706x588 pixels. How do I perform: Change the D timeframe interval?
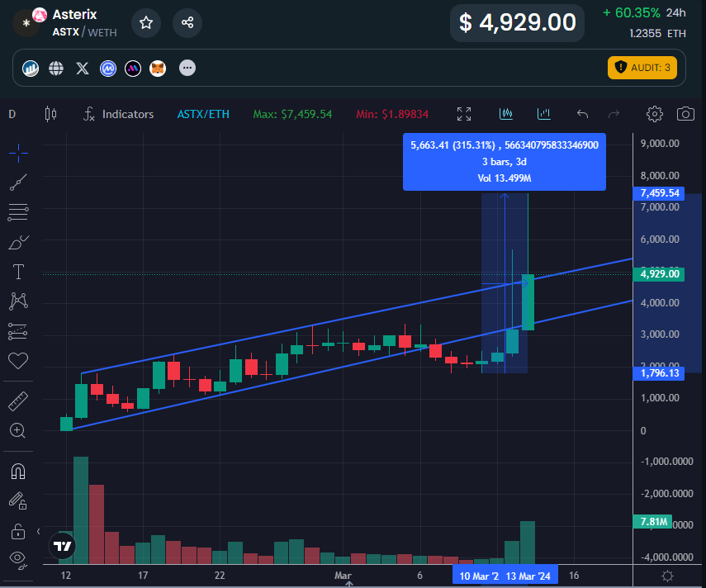tap(12, 114)
